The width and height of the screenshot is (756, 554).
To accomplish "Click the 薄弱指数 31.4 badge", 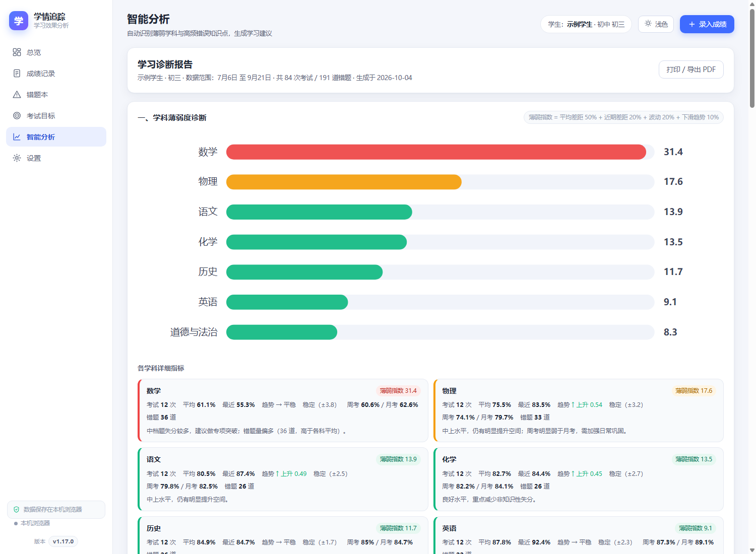I will [x=398, y=391].
